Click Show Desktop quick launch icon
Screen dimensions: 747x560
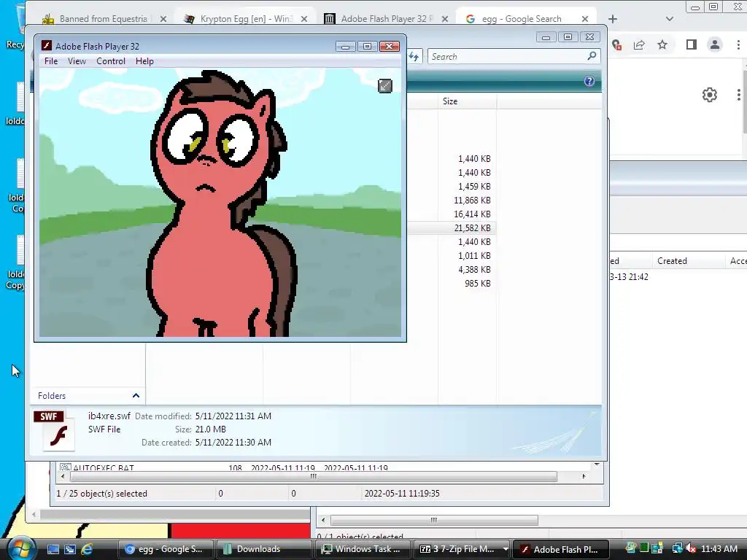53,549
